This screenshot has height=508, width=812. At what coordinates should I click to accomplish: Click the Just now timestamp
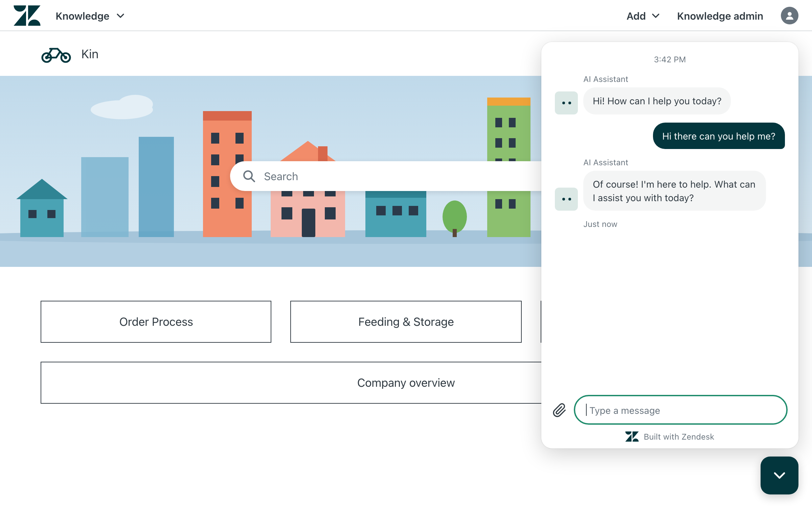tap(600, 224)
